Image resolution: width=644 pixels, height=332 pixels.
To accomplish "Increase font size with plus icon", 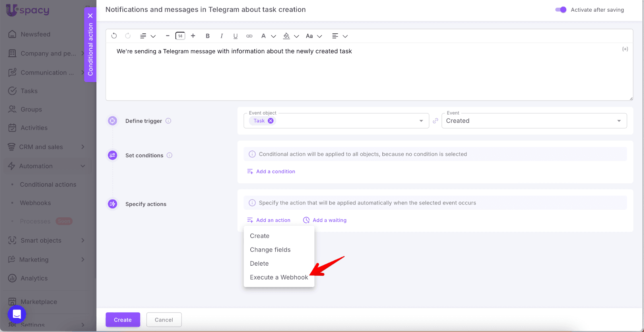I will [x=193, y=36].
